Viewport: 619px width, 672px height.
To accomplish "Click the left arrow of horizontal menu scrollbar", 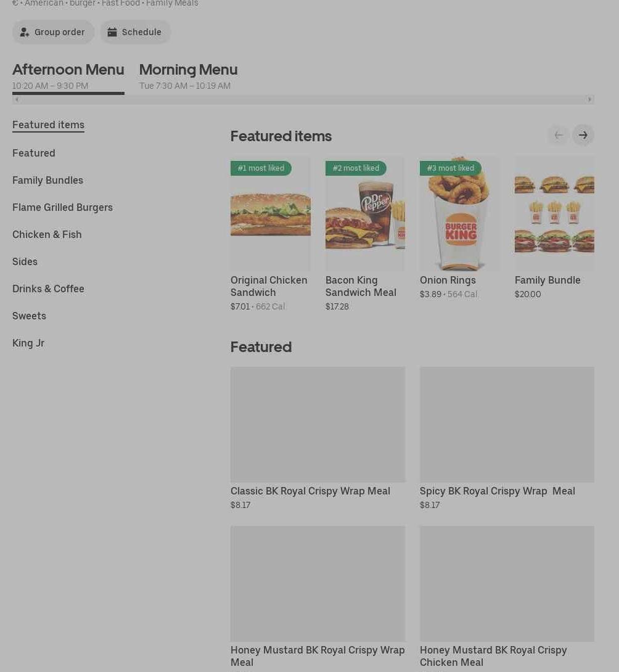I will [x=16, y=99].
